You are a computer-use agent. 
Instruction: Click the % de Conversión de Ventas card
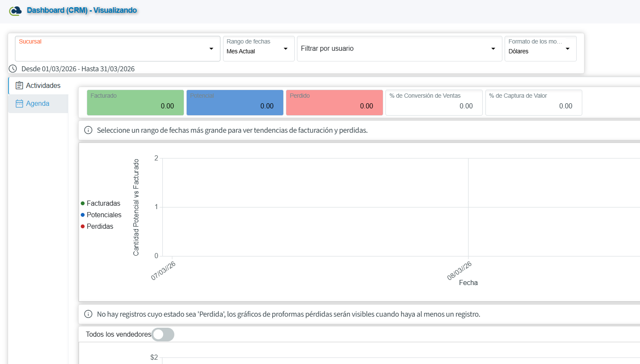tap(434, 102)
